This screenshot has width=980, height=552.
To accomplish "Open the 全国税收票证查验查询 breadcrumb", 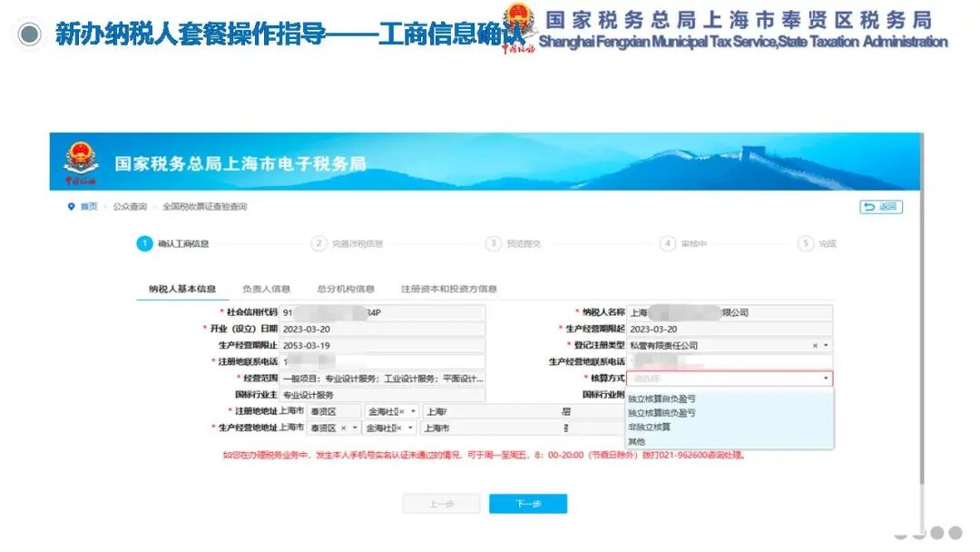I will [x=205, y=207].
